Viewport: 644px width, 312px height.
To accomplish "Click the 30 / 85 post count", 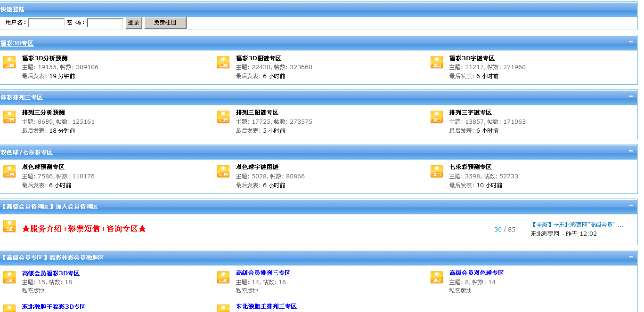I will pos(505,230).
